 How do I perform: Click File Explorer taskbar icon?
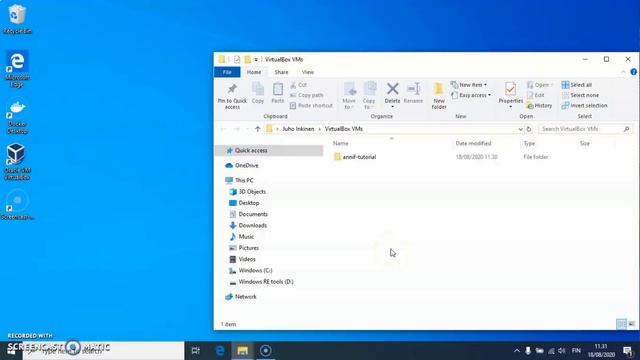coord(243,351)
